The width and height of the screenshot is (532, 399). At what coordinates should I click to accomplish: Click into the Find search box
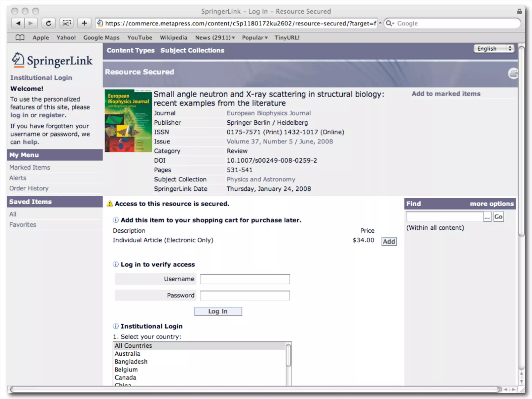point(444,217)
